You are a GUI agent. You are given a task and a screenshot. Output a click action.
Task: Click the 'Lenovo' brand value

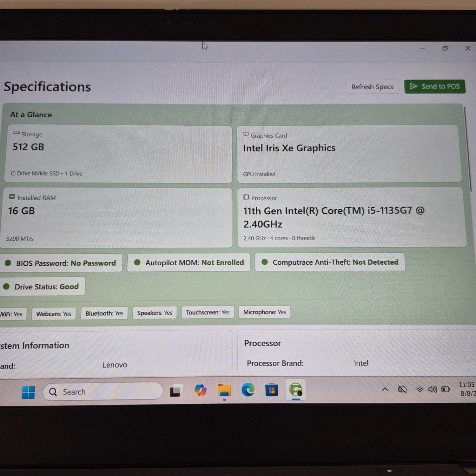pyautogui.click(x=115, y=365)
